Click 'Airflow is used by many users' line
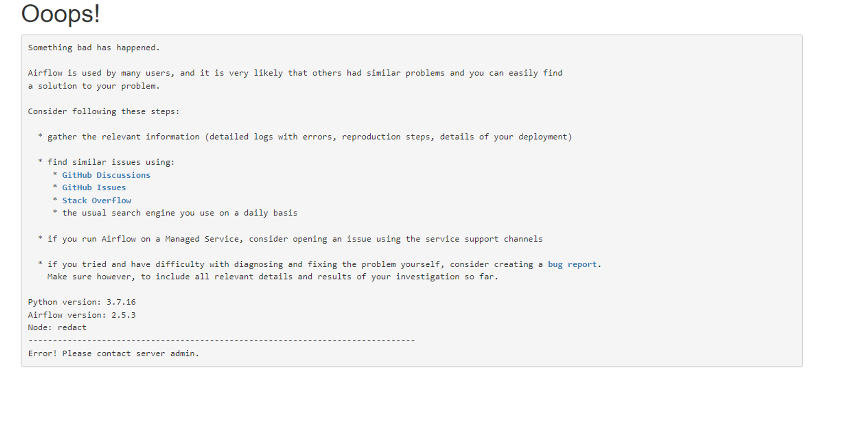Screen dimensions: 868x439 pyautogui.click(x=295, y=73)
